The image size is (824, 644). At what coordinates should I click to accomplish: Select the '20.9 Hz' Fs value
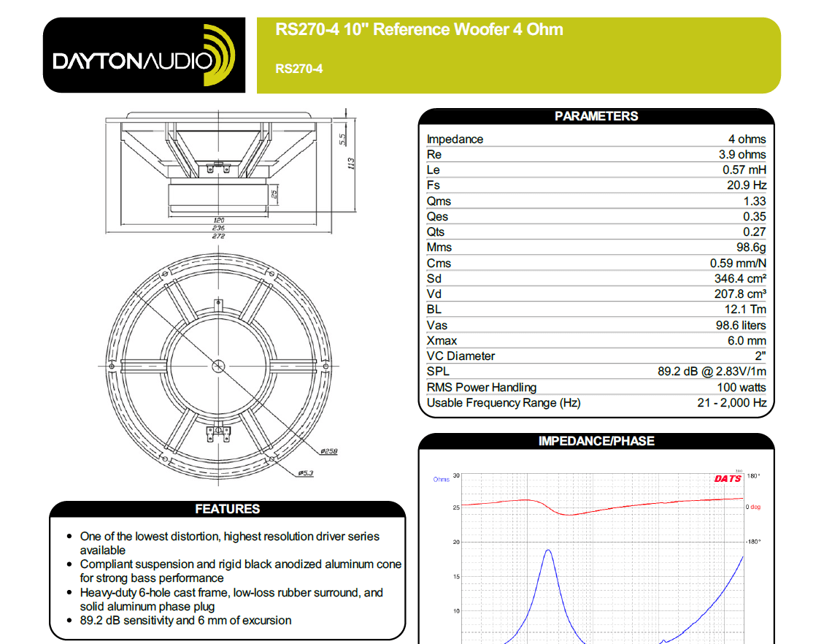[x=746, y=185]
